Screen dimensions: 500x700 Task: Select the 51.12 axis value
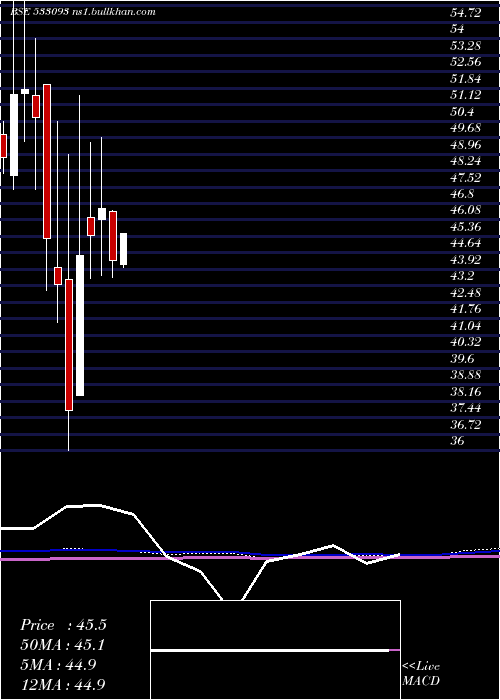pos(466,95)
